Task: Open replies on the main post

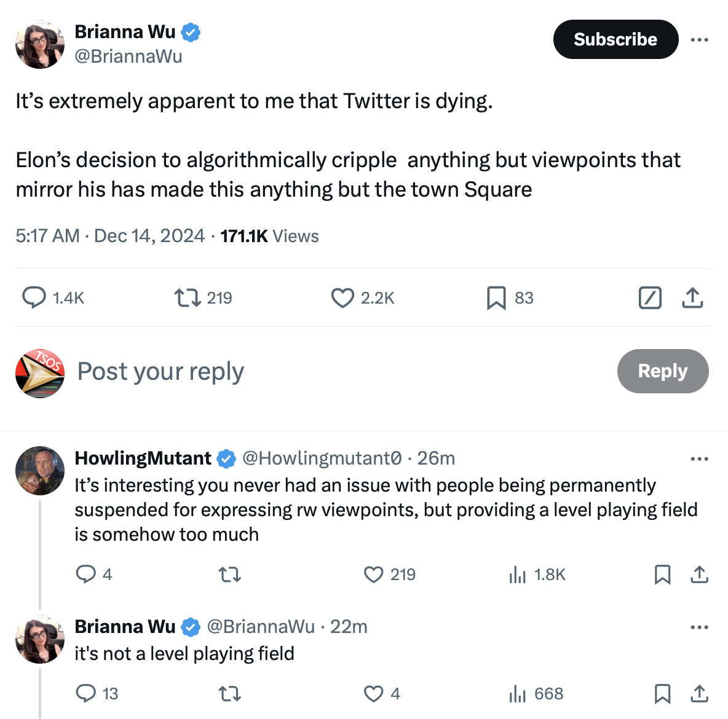Action: tap(34, 297)
